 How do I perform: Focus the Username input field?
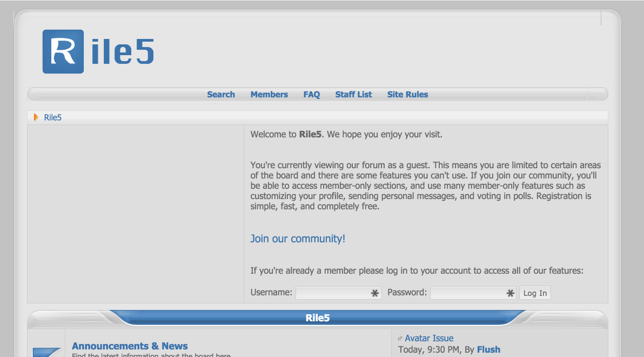click(x=338, y=293)
